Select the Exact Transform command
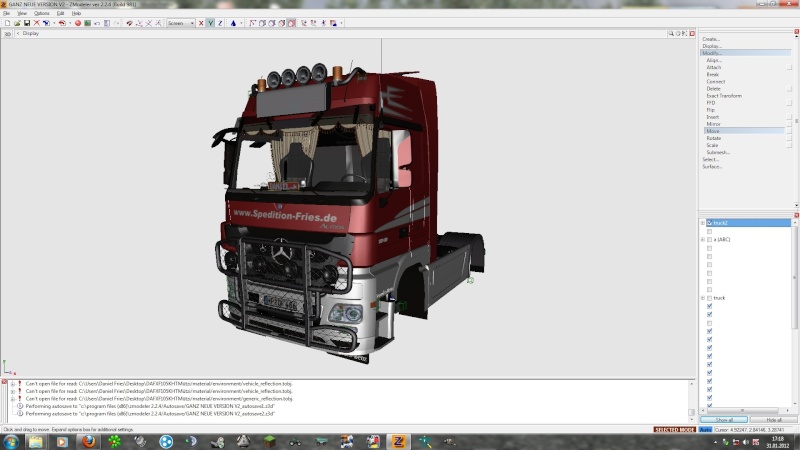800x450 pixels. pyautogui.click(x=724, y=96)
